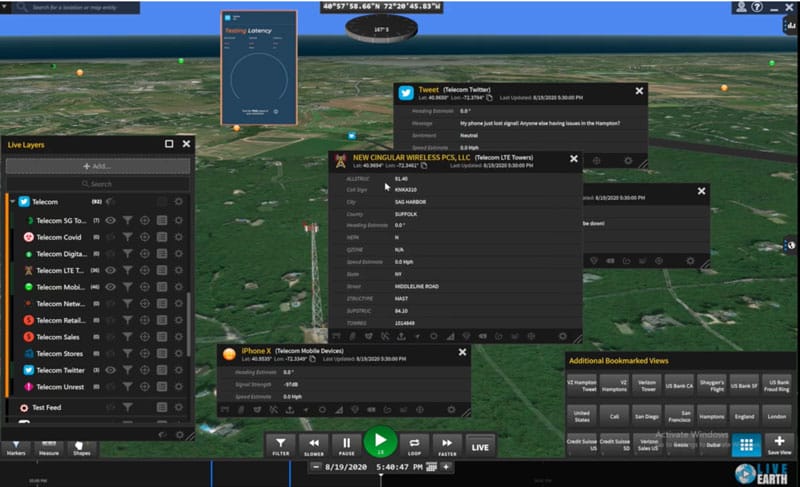Toggle visibility of Telecom Twitter layer
Image resolution: width=800 pixels, height=487 pixels.
click(x=110, y=370)
